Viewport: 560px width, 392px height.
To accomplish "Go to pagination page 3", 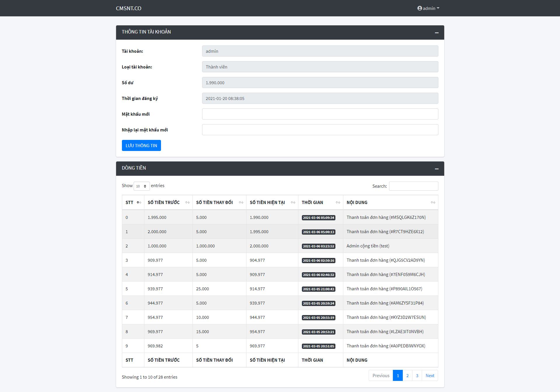I will click(417, 375).
